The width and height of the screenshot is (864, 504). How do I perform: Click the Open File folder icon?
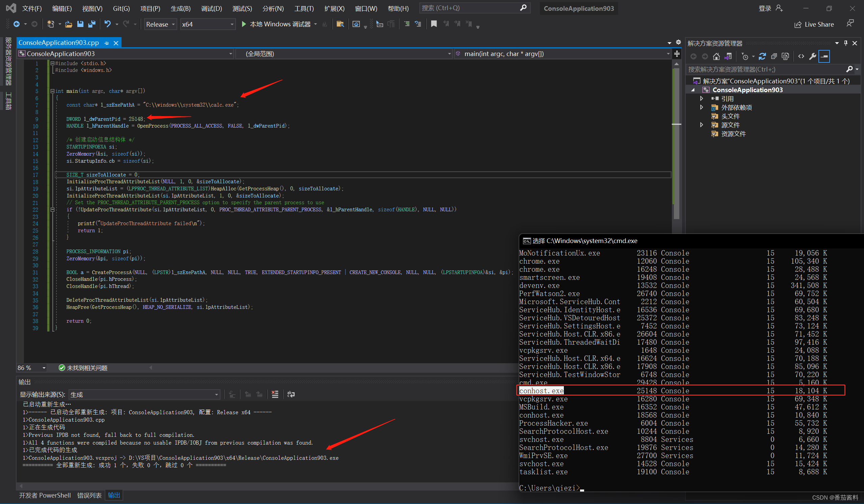click(x=69, y=24)
